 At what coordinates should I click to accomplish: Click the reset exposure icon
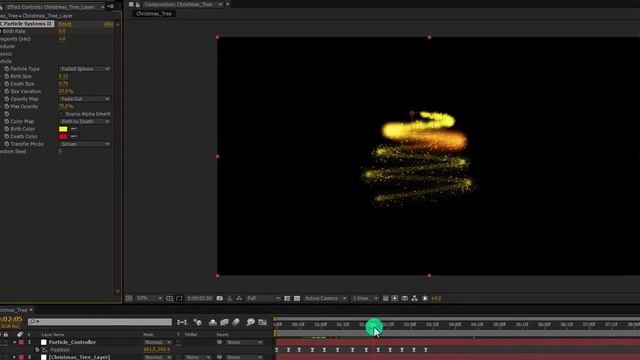point(425,299)
